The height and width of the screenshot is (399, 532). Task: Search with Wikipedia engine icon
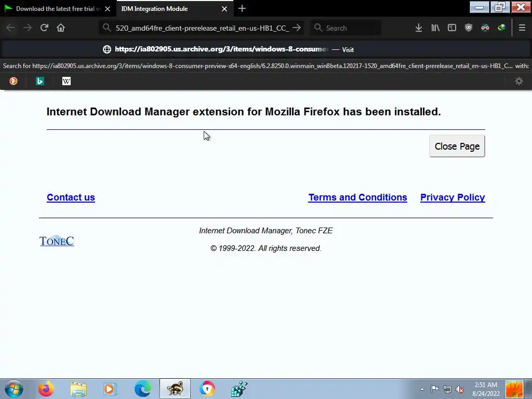[x=66, y=81]
